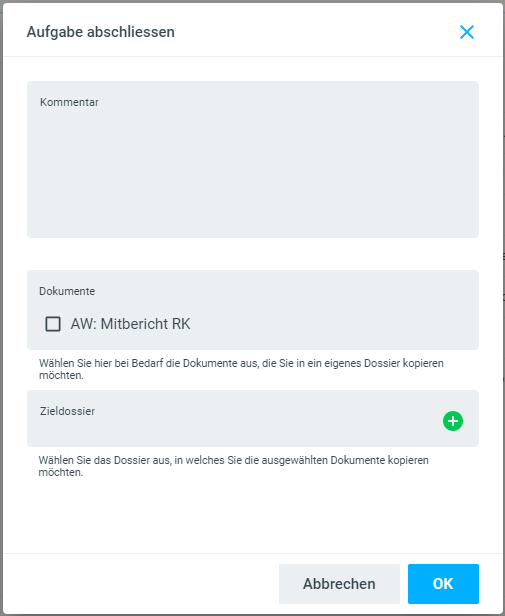Click the Aufgabe abschliessen dialog title

tap(101, 32)
